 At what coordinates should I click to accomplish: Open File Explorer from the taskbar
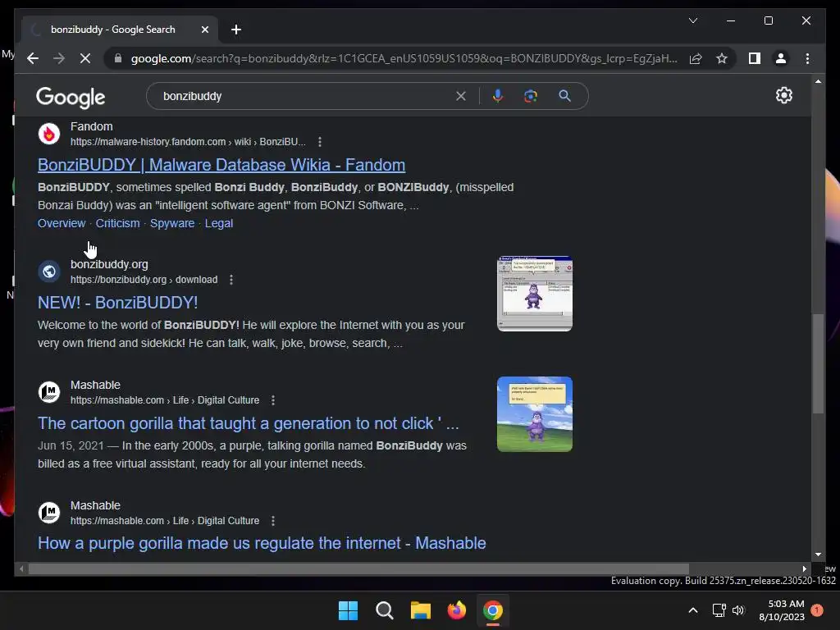tap(421, 610)
